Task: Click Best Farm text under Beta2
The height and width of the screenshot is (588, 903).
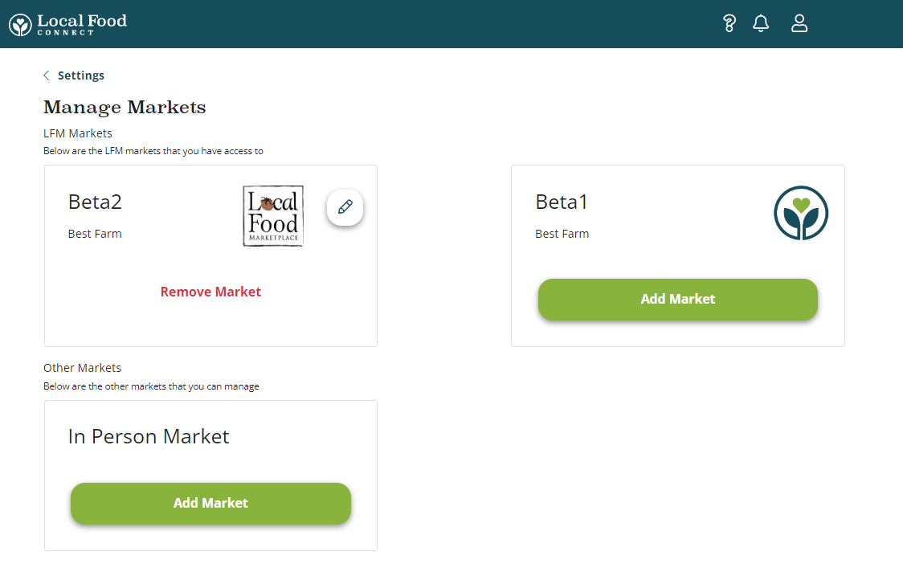Action: [95, 234]
